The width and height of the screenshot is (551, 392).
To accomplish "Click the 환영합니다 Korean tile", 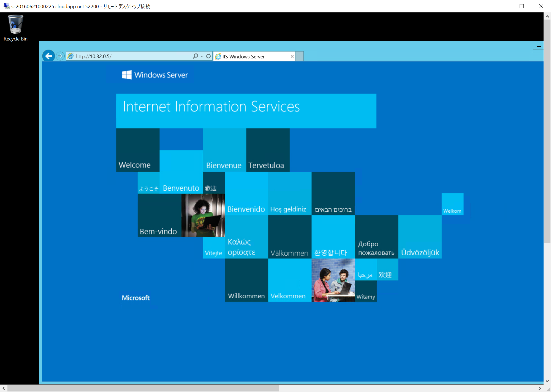I will (333, 237).
